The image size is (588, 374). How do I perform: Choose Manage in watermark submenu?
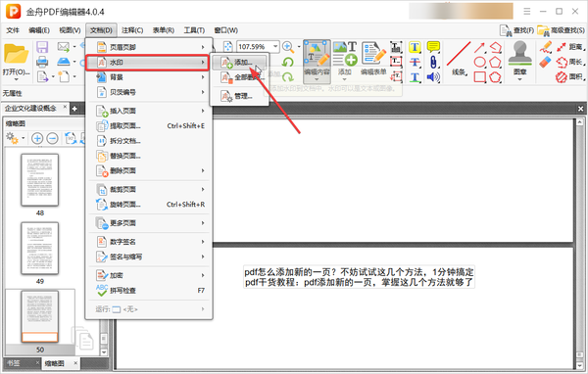(x=239, y=96)
